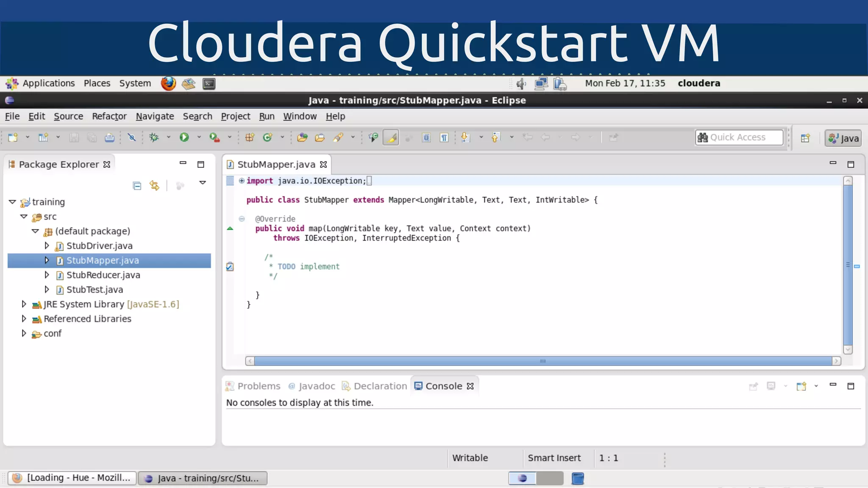This screenshot has height=488, width=868.
Task: Close the Console tab
Action: tap(470, 386)
